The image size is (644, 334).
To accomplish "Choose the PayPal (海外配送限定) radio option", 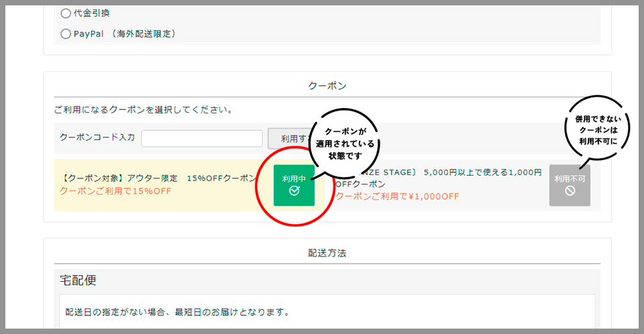I will (66, 34).
